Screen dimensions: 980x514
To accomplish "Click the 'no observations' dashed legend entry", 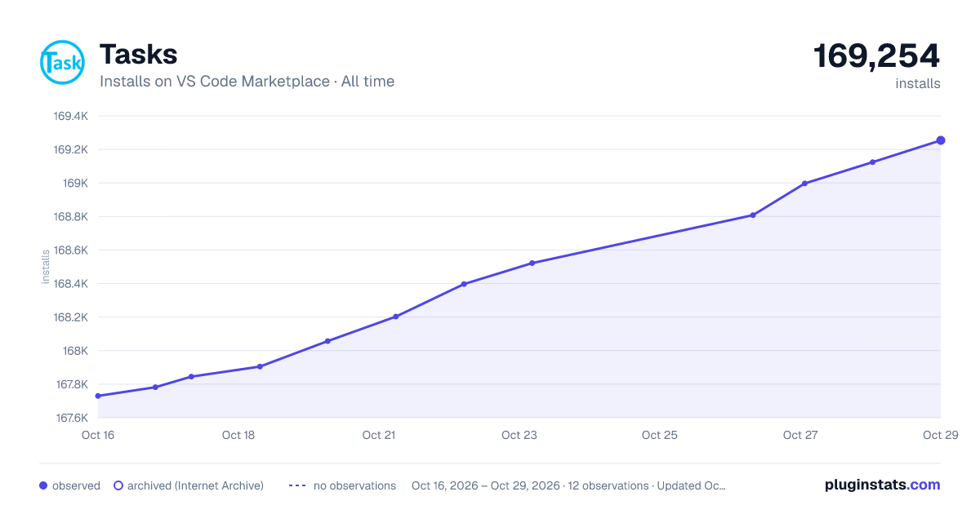I will tap(342, 485).
